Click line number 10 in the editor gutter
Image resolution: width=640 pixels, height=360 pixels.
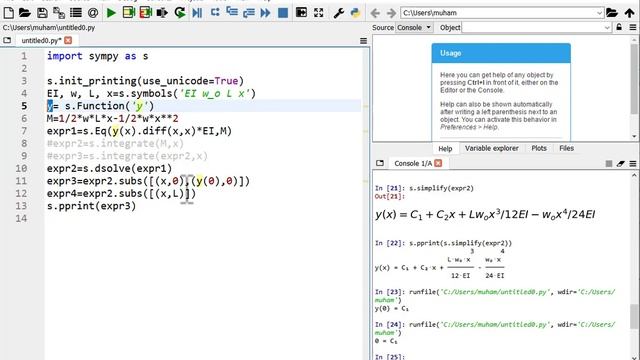[x=21, y=168]
